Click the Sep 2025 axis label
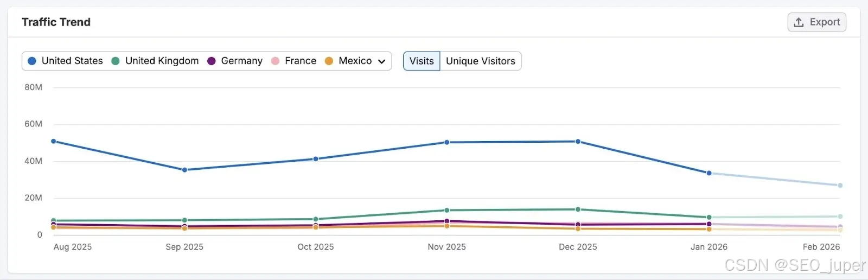Screen dimensions: 868x280 pos(184,247)
